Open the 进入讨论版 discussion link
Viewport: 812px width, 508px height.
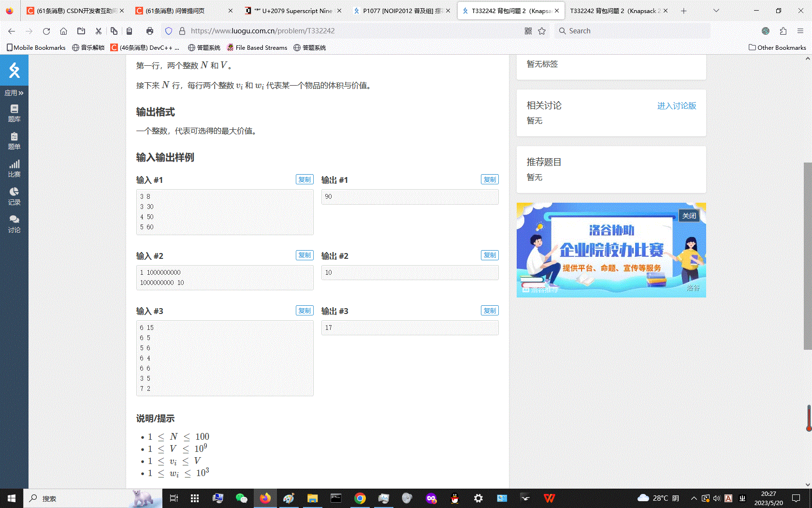pos(676,106)
